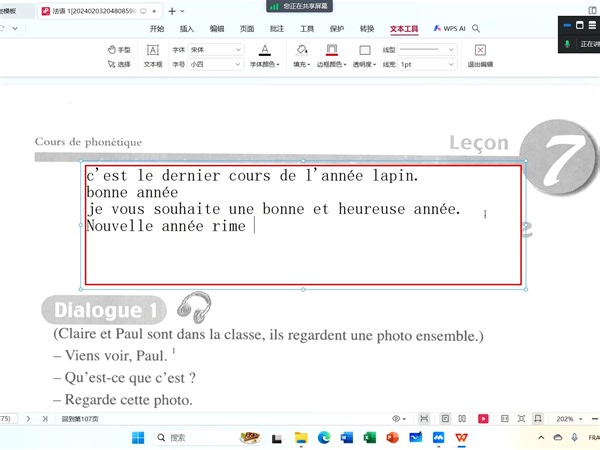600x450 pixels.
Task: Start slideshow with red play button
Action: 483,419
